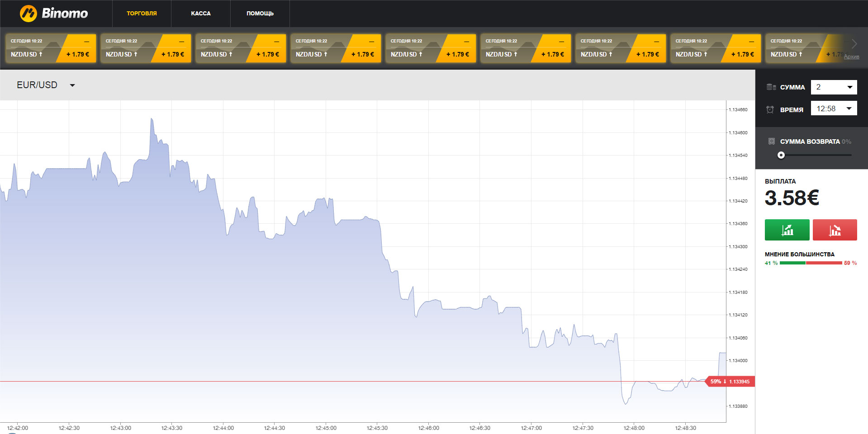Click the alarm clock icon beside Время
Viewport: 868px width, 434px height.
[770, 109]
